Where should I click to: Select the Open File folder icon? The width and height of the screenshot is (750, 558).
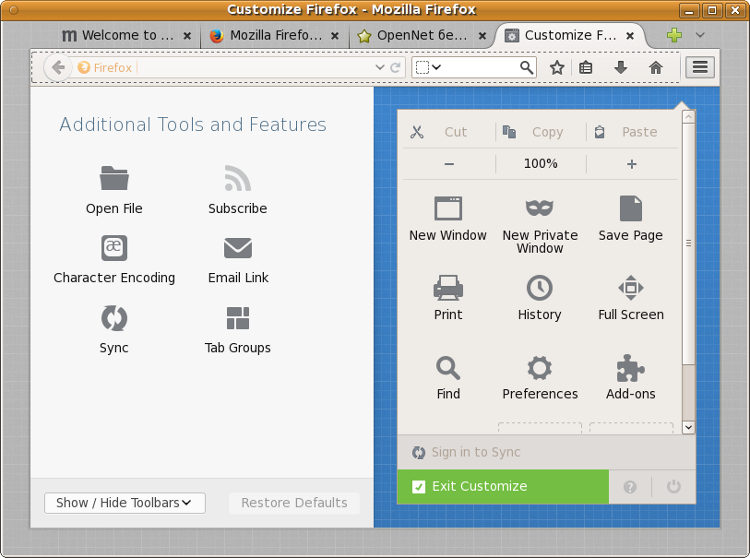[x=114, y=178]
